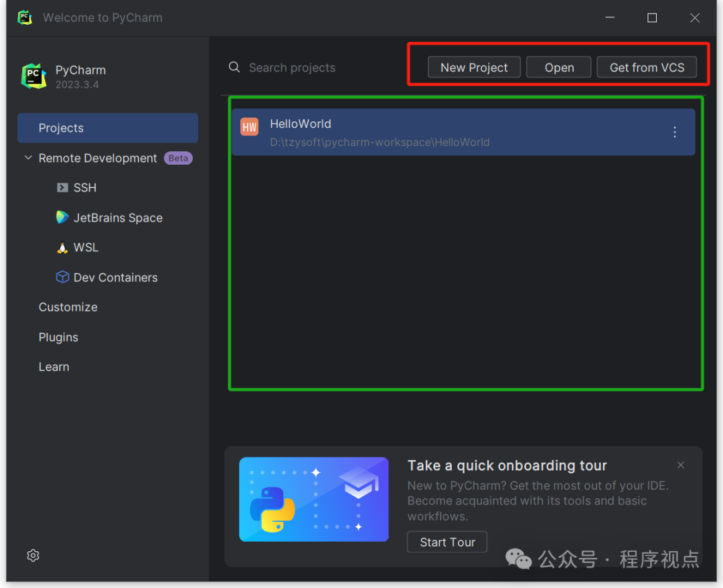
Task: Click the HW icon of the HelloWorld project
Action: tap(250, 127)
